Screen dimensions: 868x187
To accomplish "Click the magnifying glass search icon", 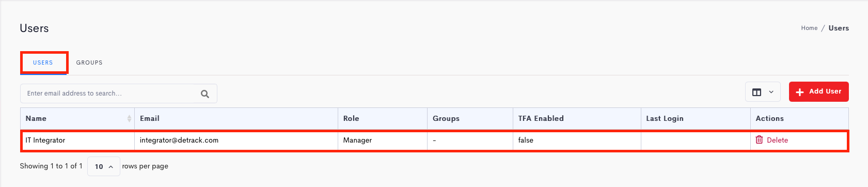I will point(205,93).
